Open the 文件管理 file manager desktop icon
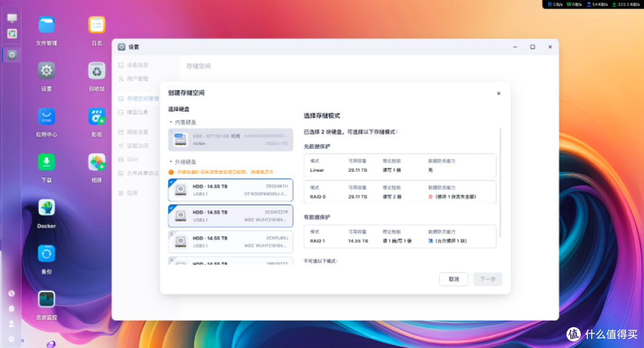This screenshot has height=348, width=644. [x=47, y=26]
